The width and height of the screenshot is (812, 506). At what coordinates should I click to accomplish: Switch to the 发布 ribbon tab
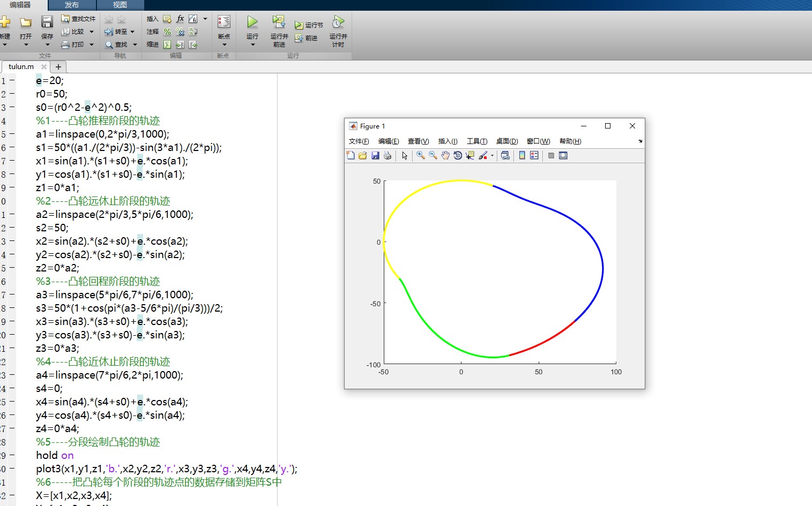coord(72,5)
